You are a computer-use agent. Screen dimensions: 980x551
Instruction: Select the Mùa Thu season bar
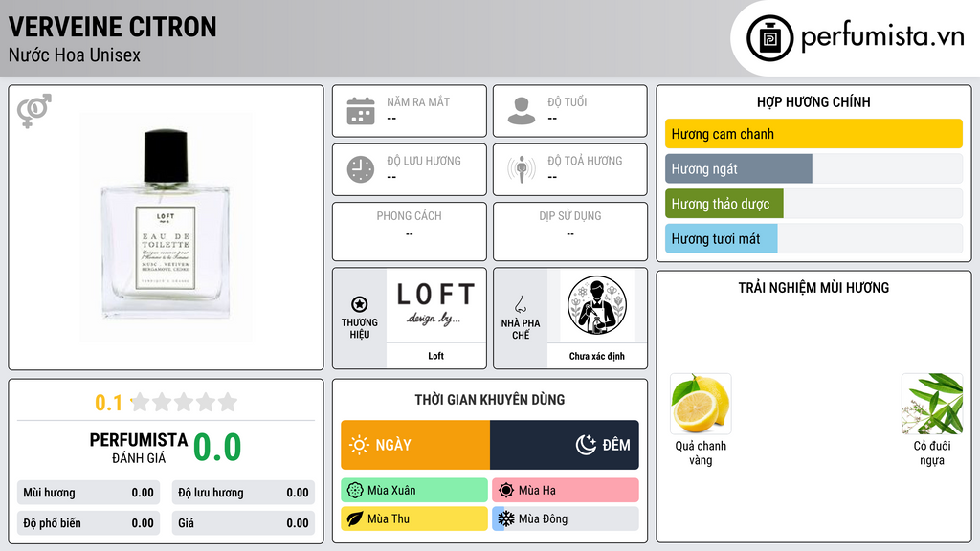click(x=414, y=518)
